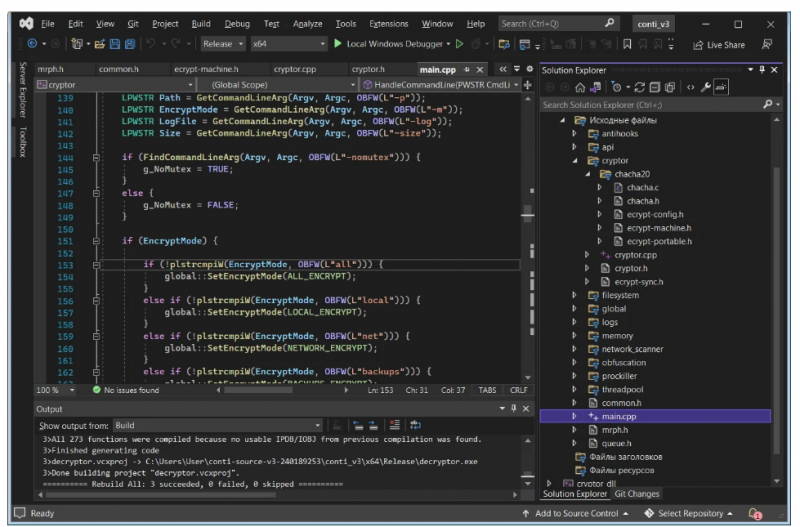This screenshot has width=800, height=527.
Task: Click Select Repository in the status bar
Action: tap(690, 513)
